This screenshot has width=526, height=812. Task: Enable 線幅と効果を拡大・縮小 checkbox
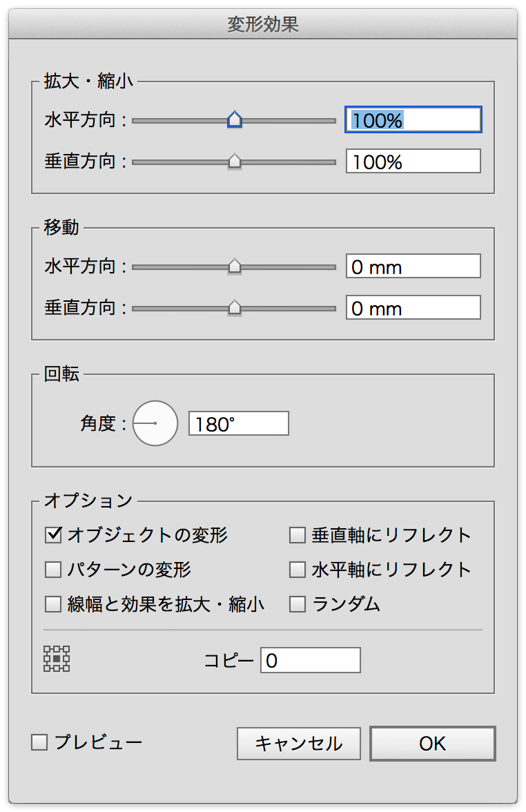pos(53,605)
